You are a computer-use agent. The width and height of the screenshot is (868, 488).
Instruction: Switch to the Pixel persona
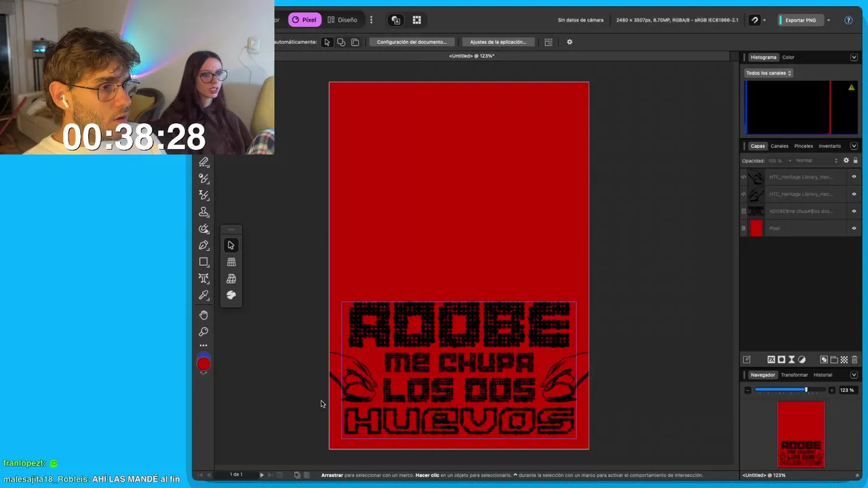pos(304,20)
